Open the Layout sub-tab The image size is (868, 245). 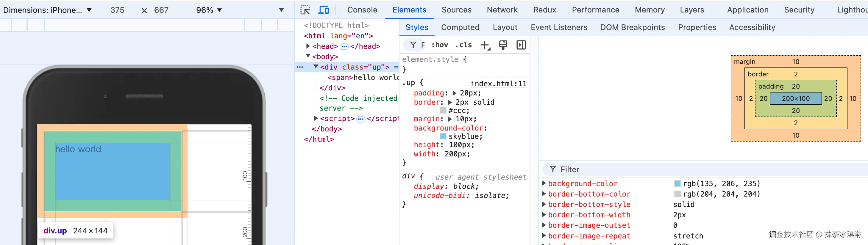pos(505,27)
